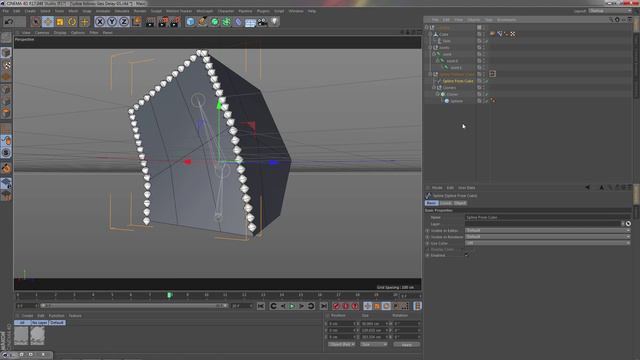Select the Live Selection arrow tool

pos(36,22)
